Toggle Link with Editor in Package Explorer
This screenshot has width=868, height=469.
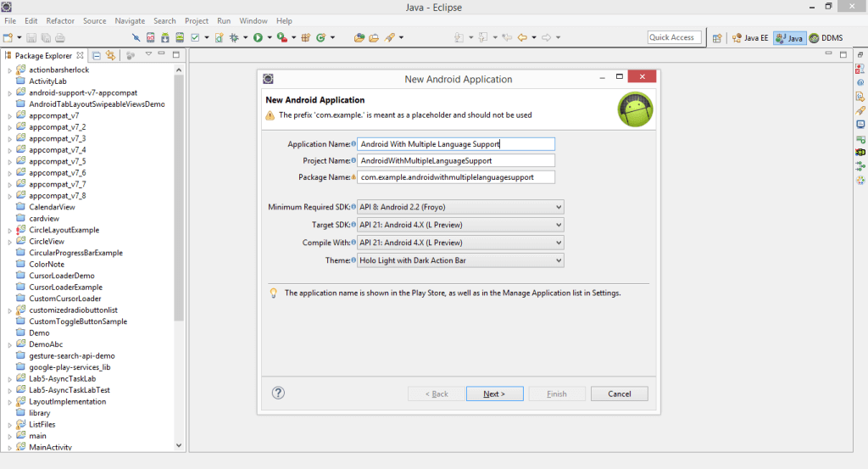[x=111, y=55]
